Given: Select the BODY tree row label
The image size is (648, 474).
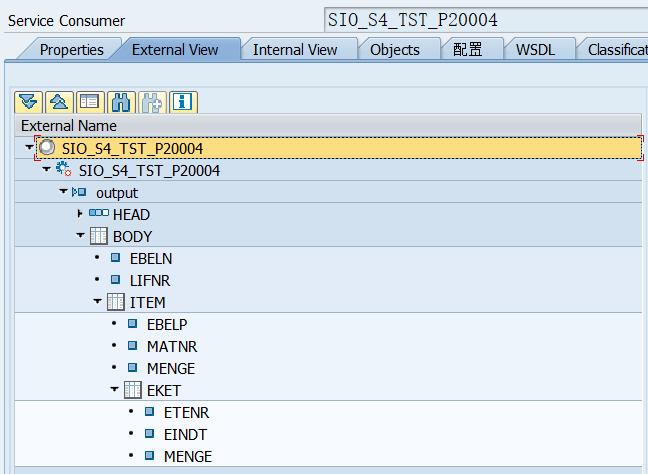Looking at the screenshot, I should 132,236.
